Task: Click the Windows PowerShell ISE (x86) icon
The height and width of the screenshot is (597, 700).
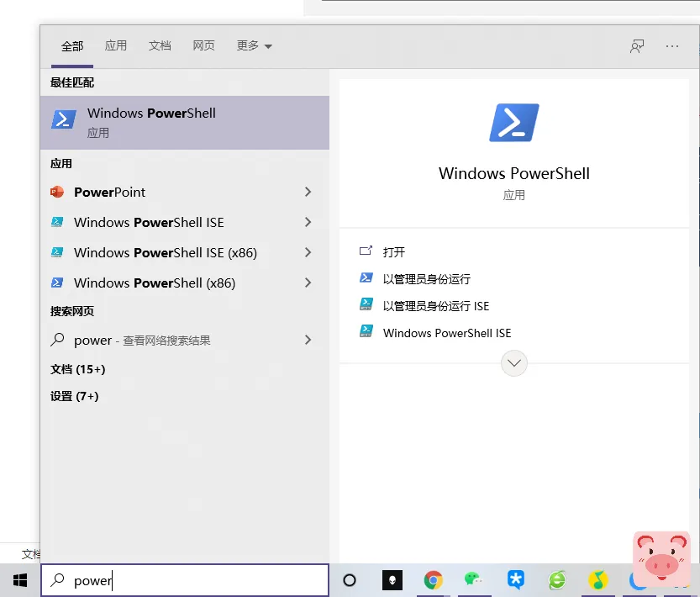Action: [57, 252]
